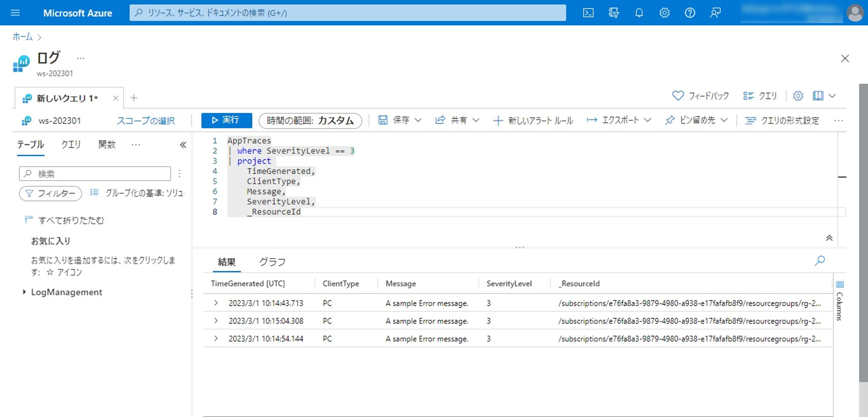Click the page vertical scrollbar

coord(863,233)
